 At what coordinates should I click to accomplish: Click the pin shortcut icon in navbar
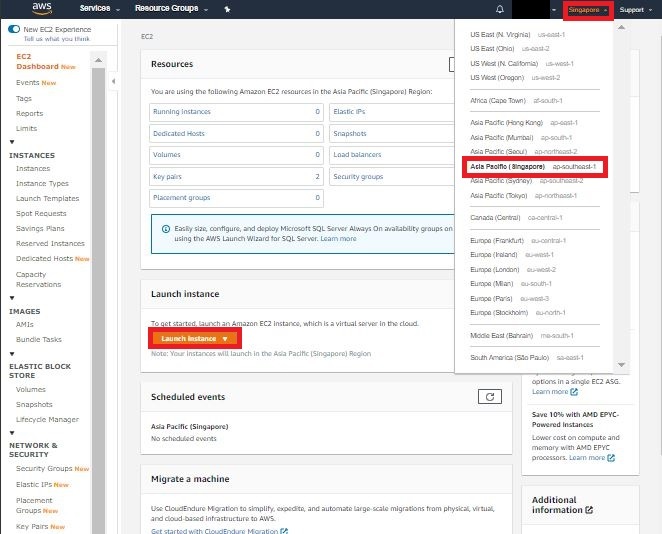click(x=227, y=9)
